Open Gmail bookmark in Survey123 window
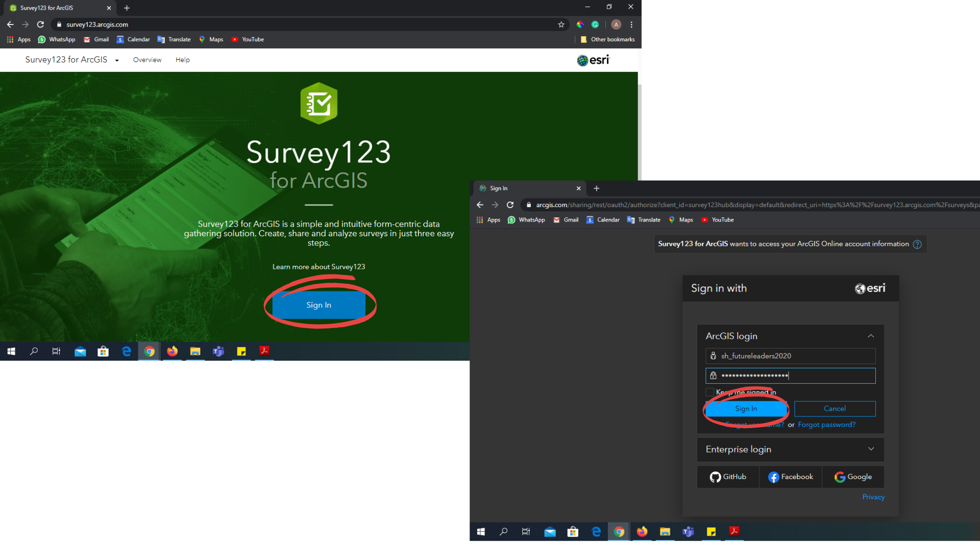 pyautogui.click(x=96, y=39)
